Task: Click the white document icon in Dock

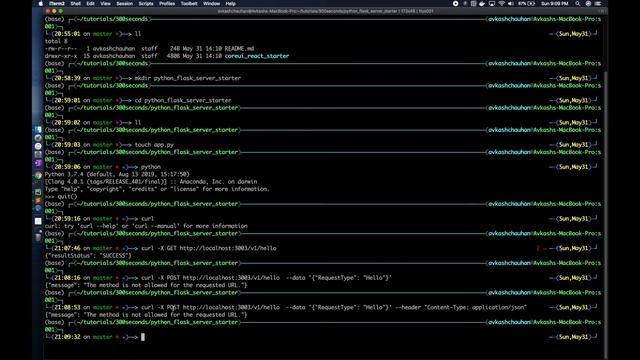Action: [x=38, y=221]
